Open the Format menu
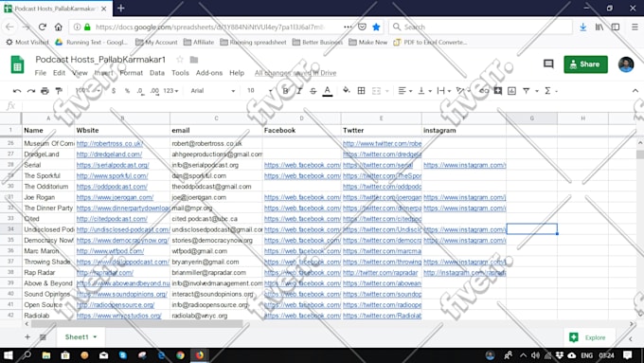 coord(131,73)
